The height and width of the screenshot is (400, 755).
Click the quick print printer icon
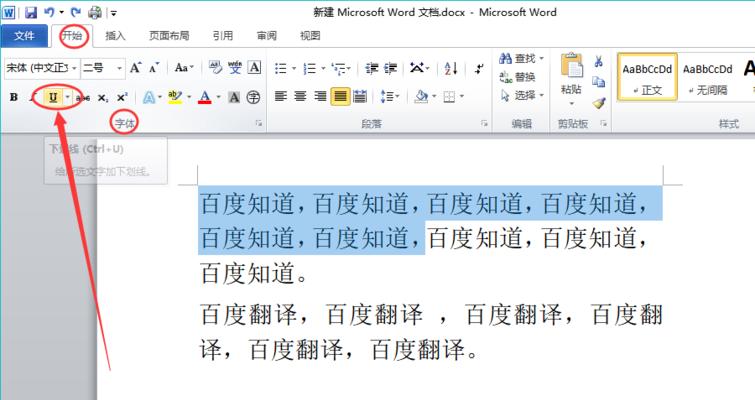(x=95, y=12)
